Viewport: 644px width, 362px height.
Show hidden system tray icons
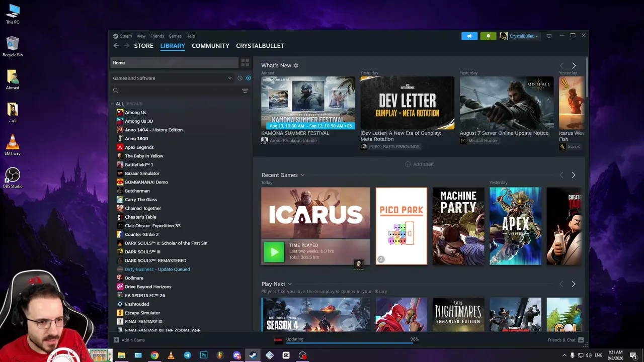click(x=565, y=355)
